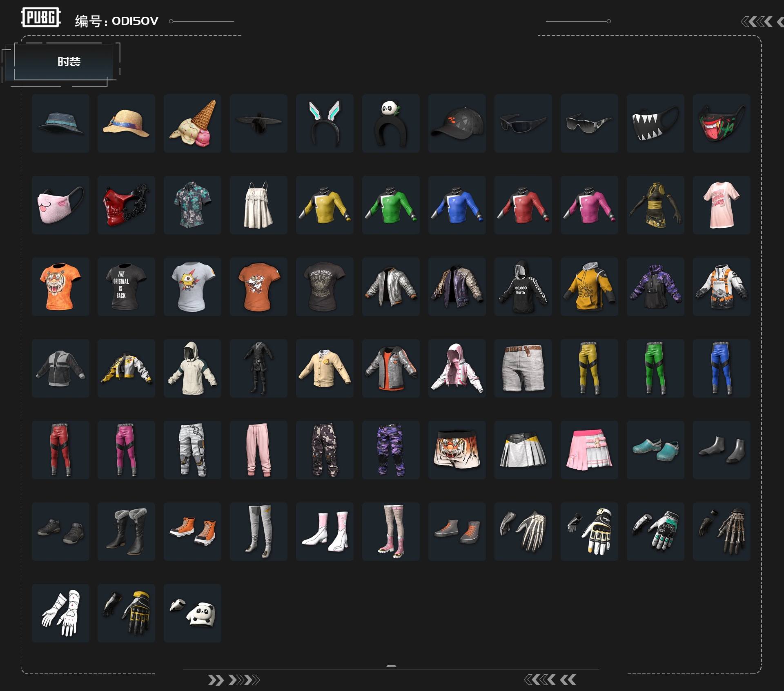The height and width of the screenshot is (691, 784).
Task: Select the panda paw gloves
Action: click(192, 613)
